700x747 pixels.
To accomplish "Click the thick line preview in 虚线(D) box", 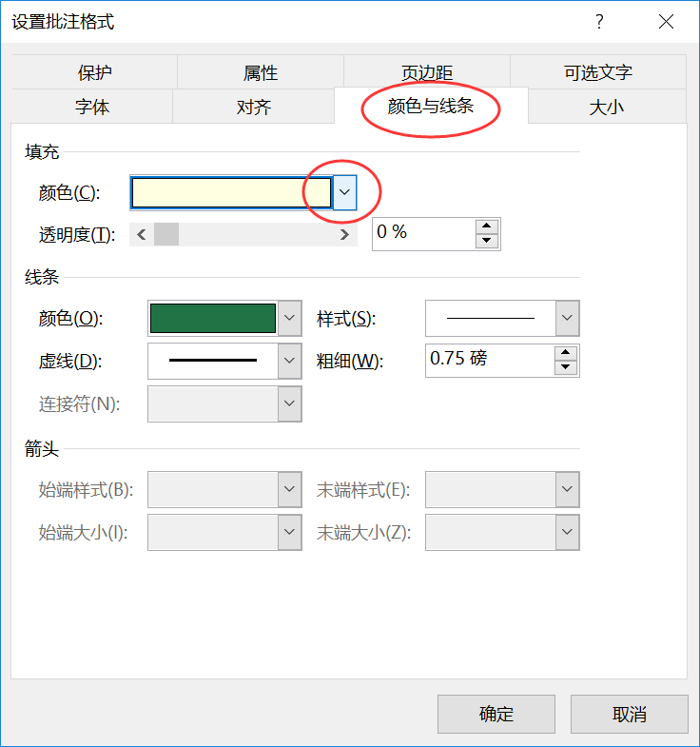I will click(x=213, y=360).
